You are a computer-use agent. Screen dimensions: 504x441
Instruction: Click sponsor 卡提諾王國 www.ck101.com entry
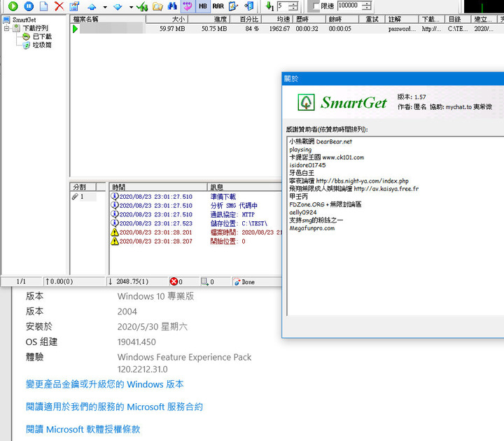[x=327, y=157]
